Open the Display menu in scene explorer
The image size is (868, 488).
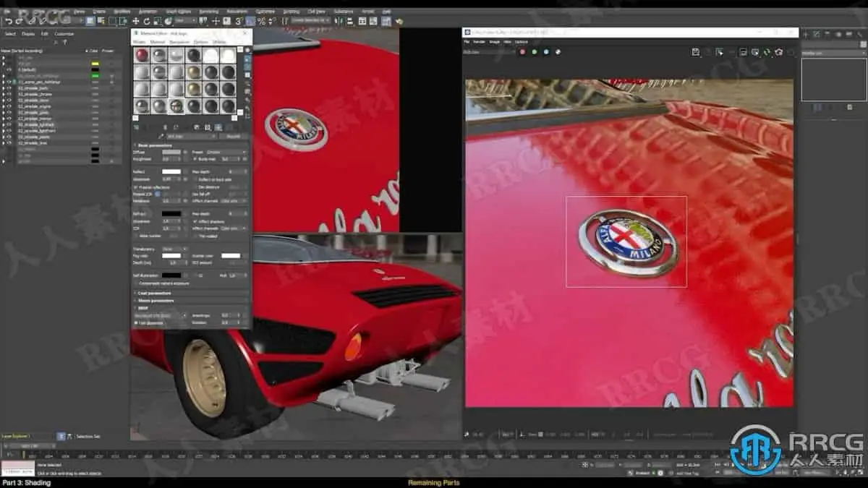point(27,33)
